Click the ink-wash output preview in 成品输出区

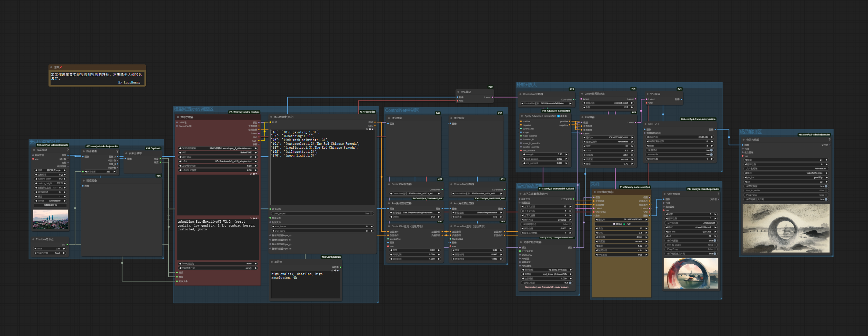tap(786, 228)
